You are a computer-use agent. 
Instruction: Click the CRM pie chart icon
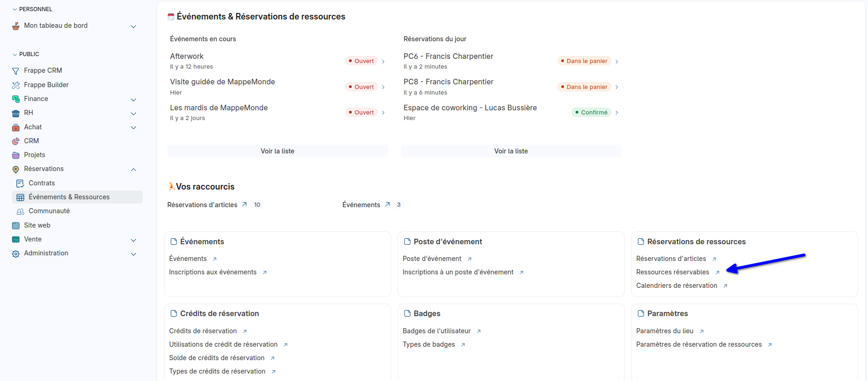coord(16,141)
